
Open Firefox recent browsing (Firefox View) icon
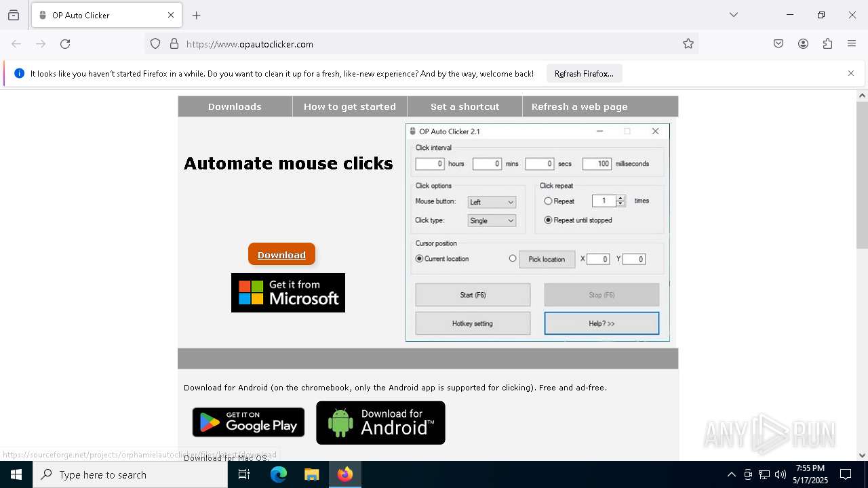[14, 15]
